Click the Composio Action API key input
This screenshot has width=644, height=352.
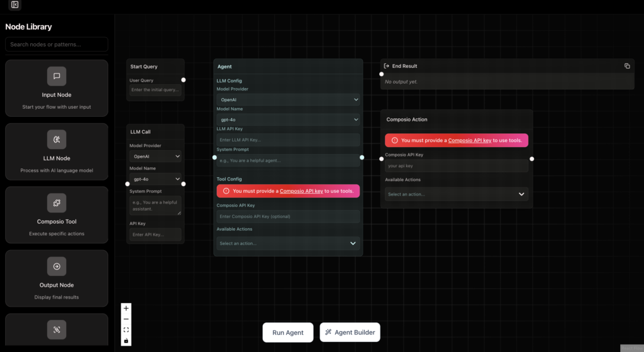pos(457,166)
